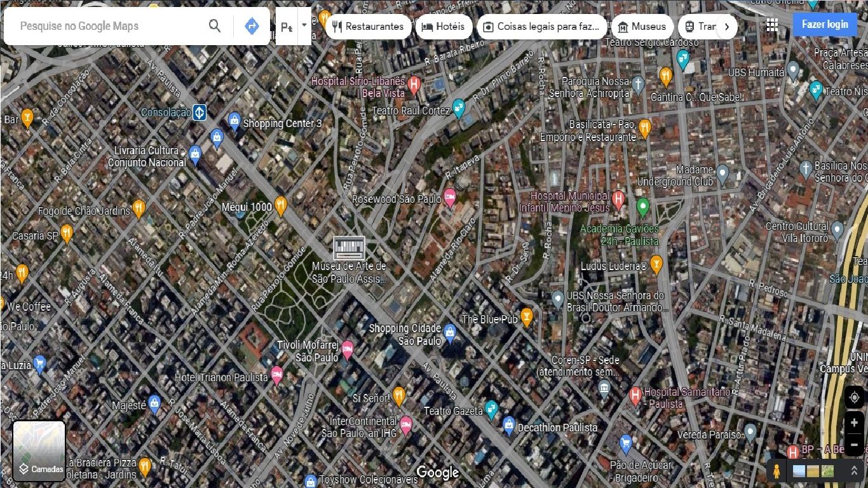Select the Tivoli Mofarrej hotel pin
The height and width of the screenshot is (488, 868).
347,348
